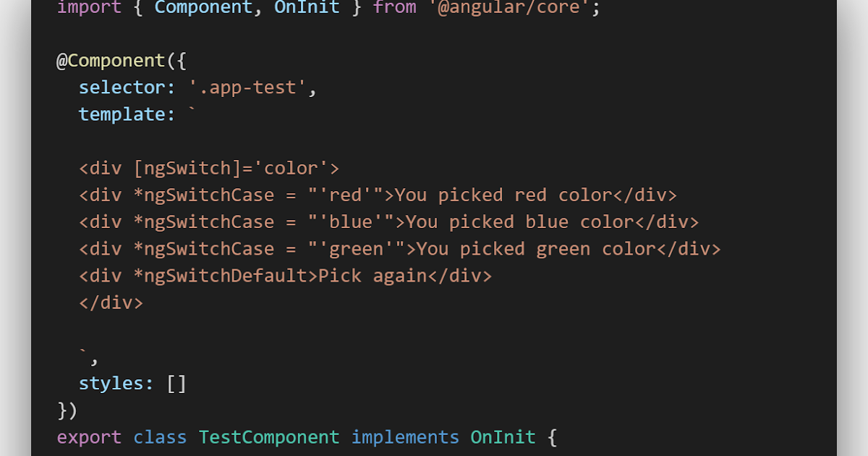The image size is (868, 456).
Task: Place cursor on [ngSwitch]='color' line
Action: click(209, 169)
